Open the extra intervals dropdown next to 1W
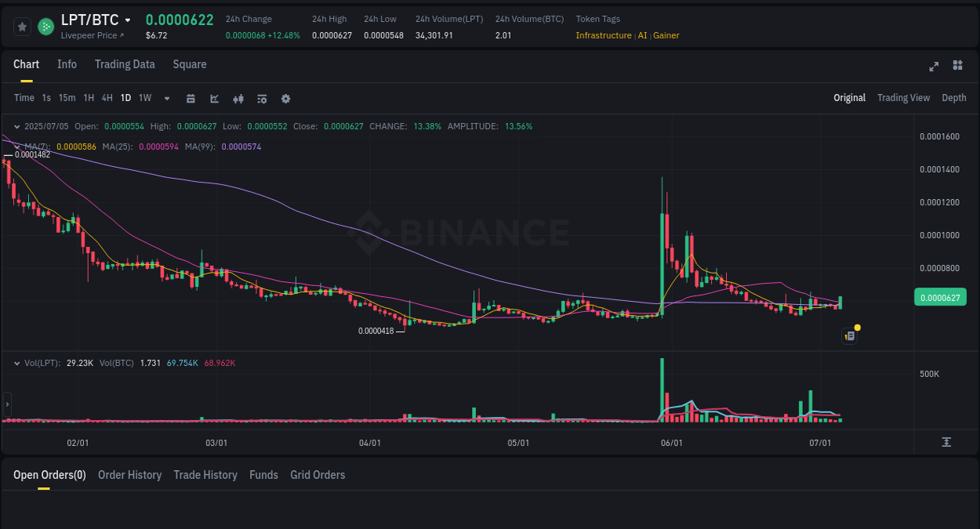This screenshot has width=980, height=529. pos(165,98)
